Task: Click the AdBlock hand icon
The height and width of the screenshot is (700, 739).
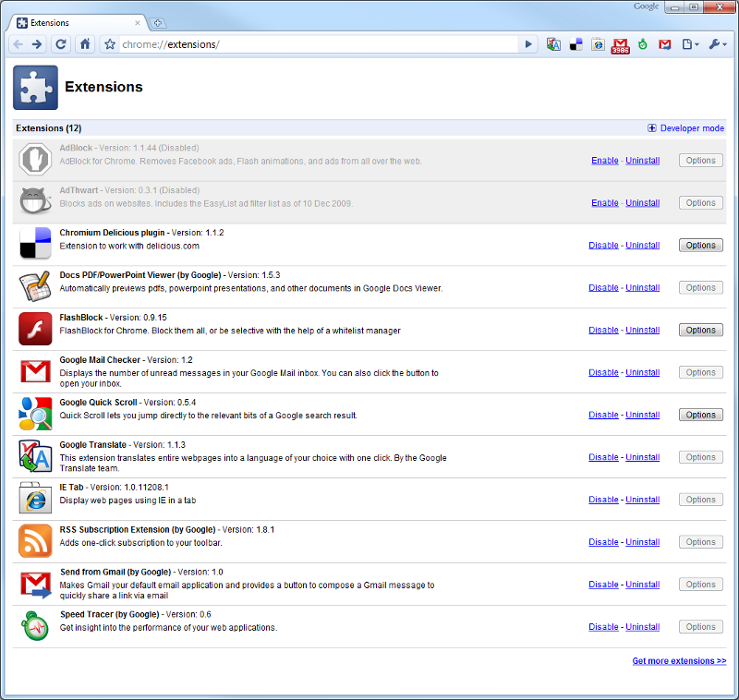Action: [x=35, y=159]
